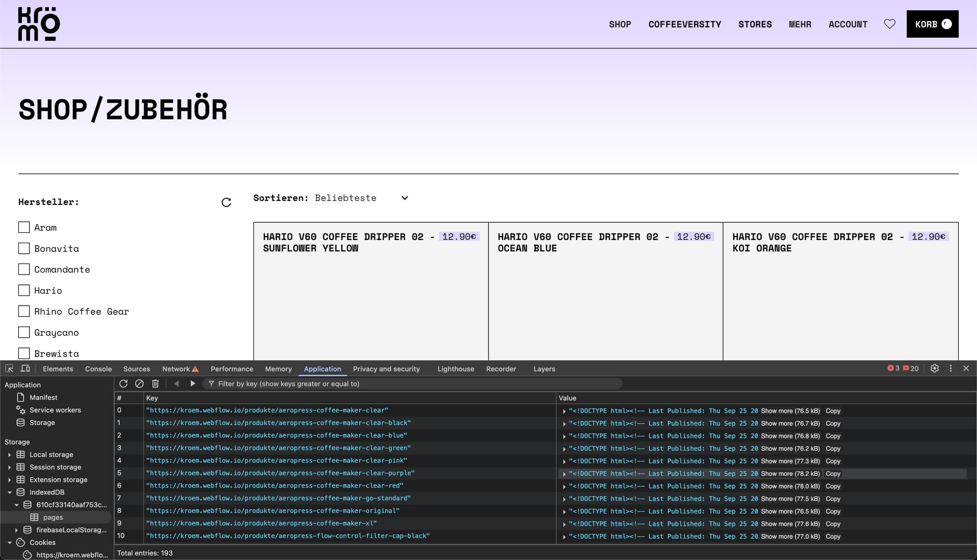This screenshot has height=560, width=977.
Task: Click DevTools inspect element picker icon
Action: click(x=9, y=368)
